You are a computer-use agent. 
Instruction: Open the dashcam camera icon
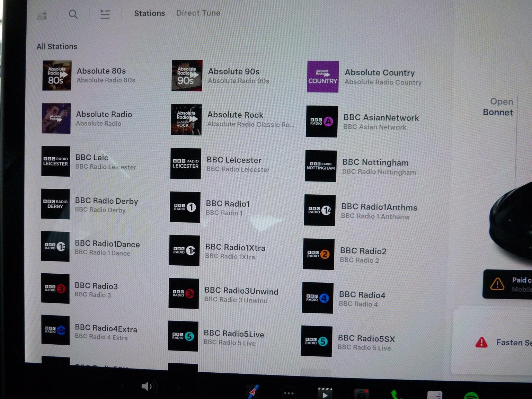point(361,394)
